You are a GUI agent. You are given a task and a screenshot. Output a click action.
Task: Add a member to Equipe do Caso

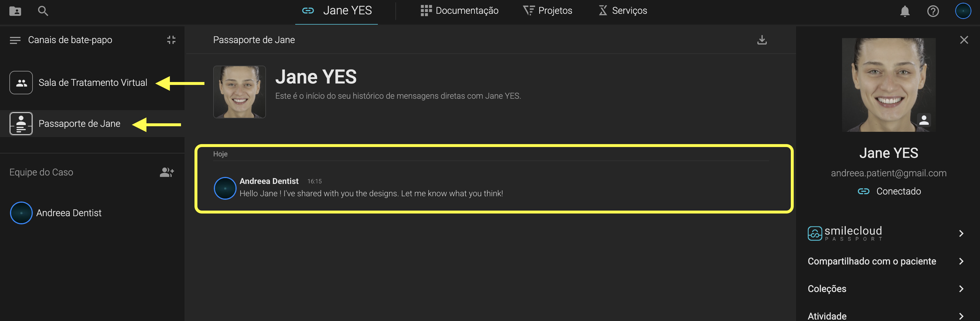pos(167,172)
